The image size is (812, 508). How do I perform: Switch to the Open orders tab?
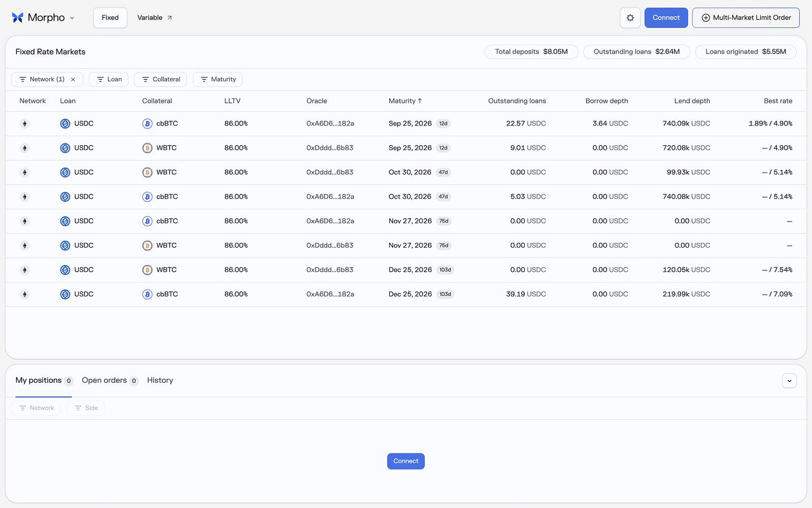click(x=110, y=381)
